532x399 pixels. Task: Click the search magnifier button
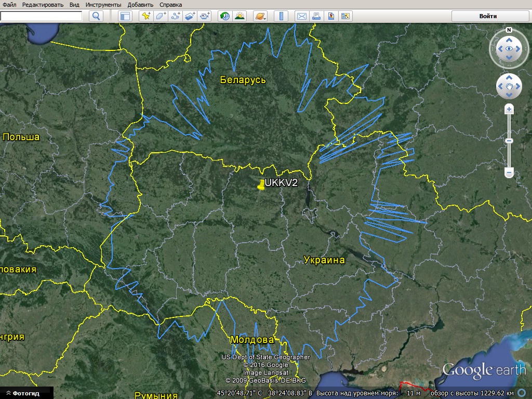click(x=96, y=16)
